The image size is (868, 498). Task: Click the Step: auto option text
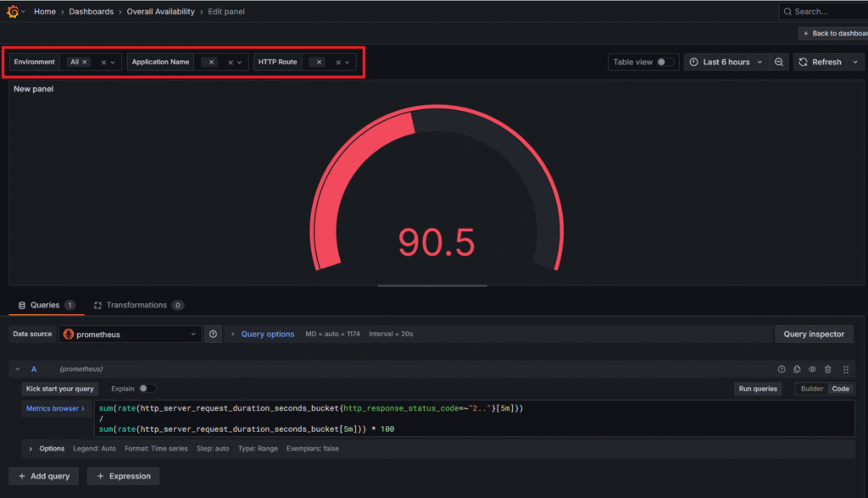coord(213,449)
